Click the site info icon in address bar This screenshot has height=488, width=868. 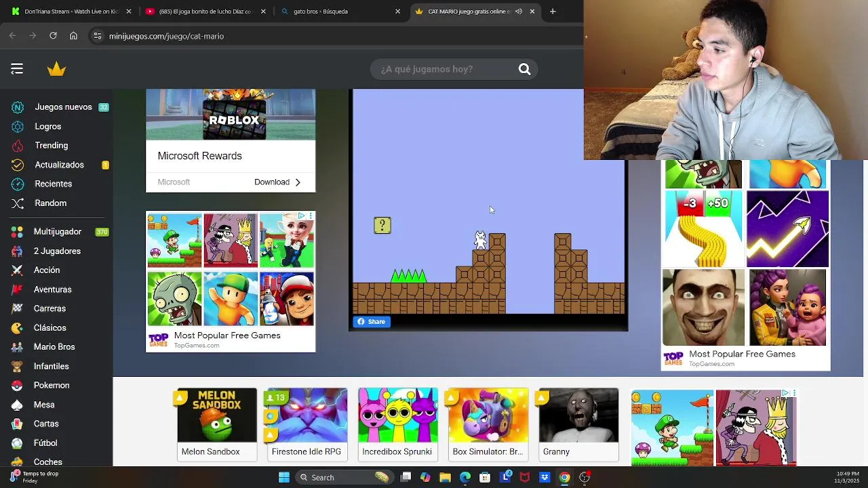coord(98,36)
